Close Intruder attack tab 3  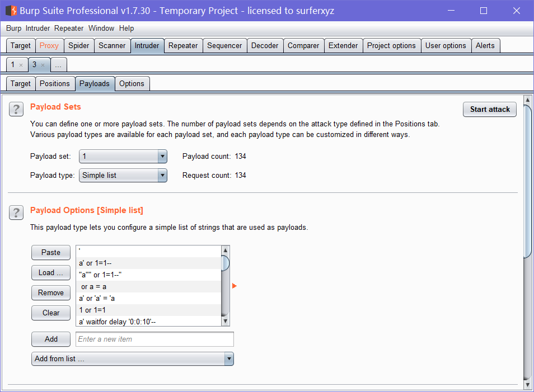point(43,65)
